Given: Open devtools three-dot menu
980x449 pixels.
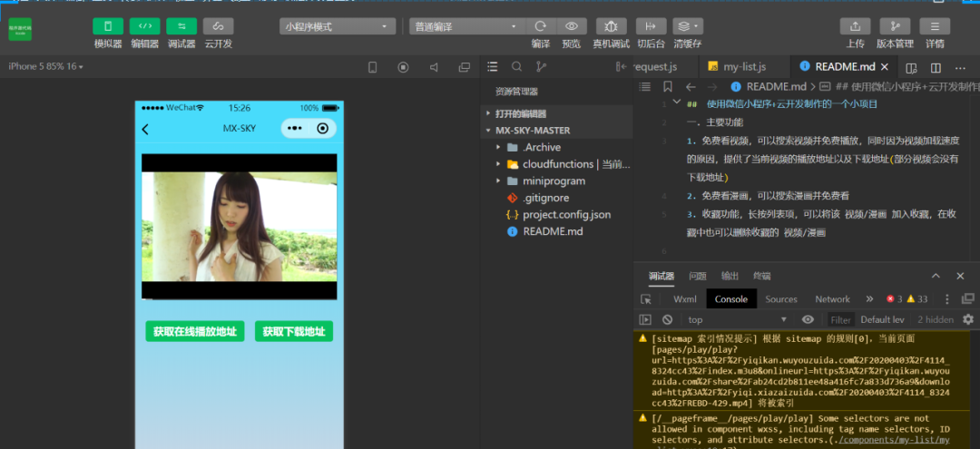Looking at the screenshot, I should [946, 299].
